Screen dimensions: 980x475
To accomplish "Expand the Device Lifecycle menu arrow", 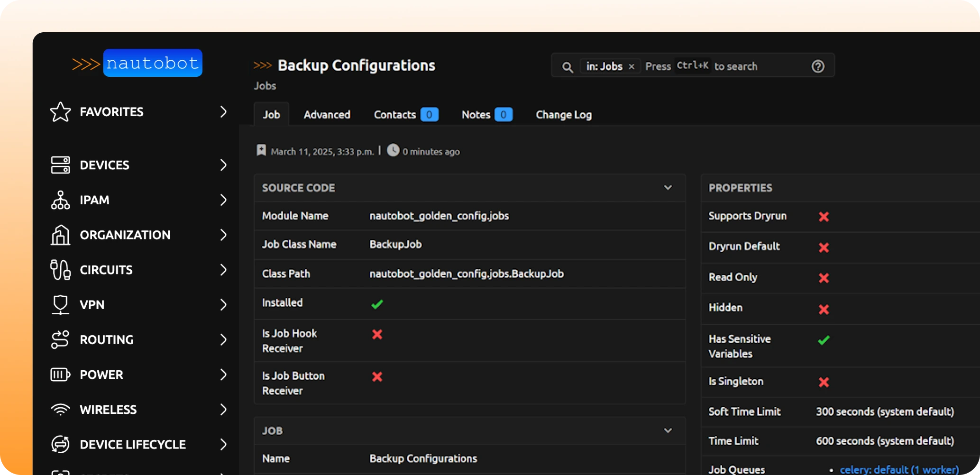I will (223, 445).
